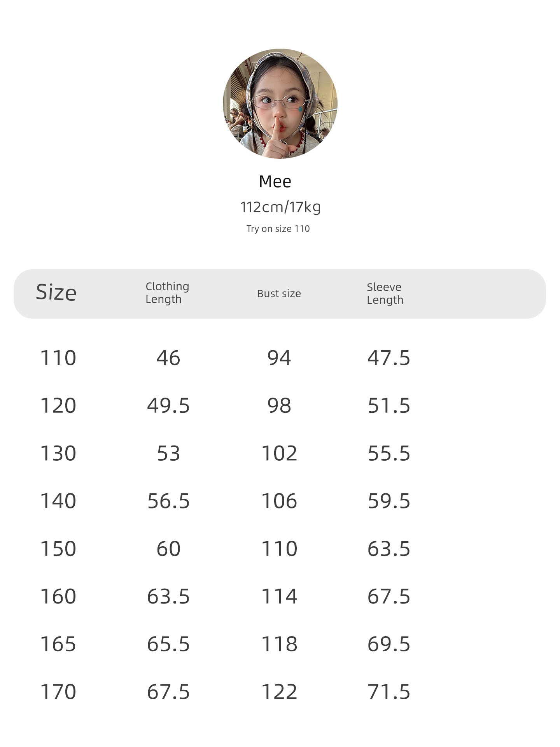This screenshot has height=747, width=560.
Task: Click the 49.5 clothing length value
Action: 168,406
